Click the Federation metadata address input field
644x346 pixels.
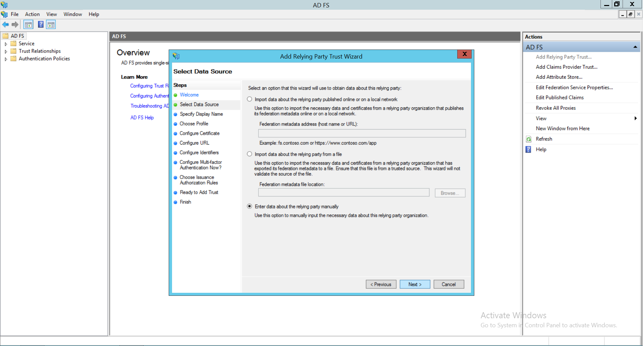[x=361, y=133]
